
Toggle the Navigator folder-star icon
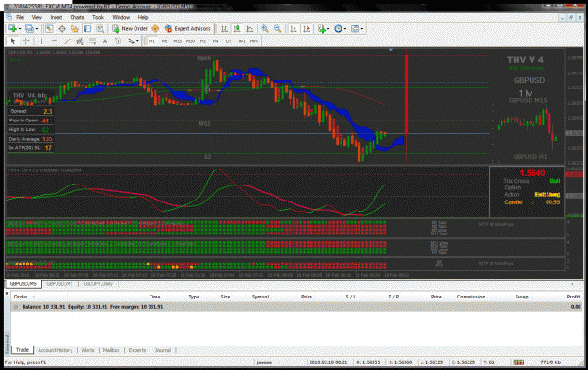[74, 29]
